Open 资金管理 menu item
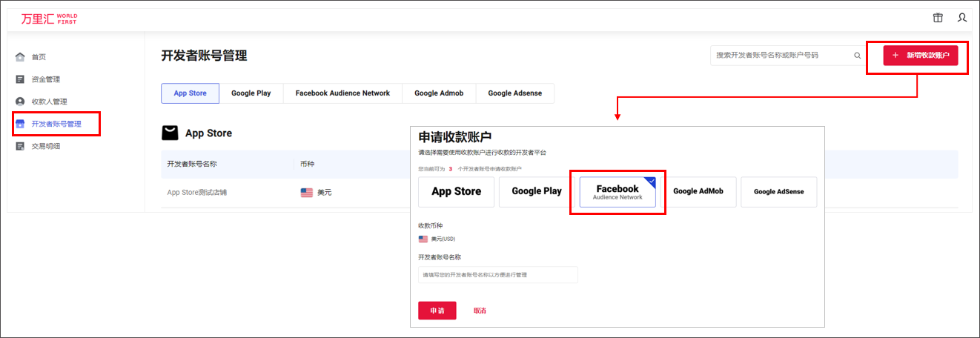 (46, 79)
